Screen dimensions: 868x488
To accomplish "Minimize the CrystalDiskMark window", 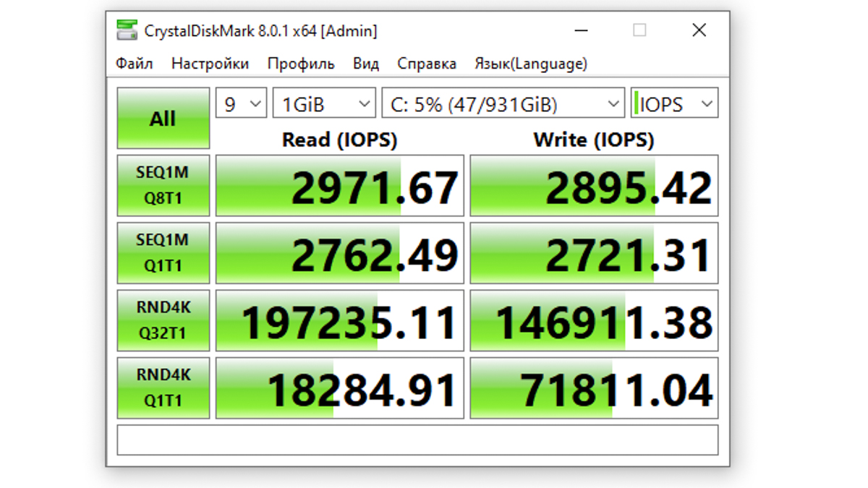I will point(582,30).
